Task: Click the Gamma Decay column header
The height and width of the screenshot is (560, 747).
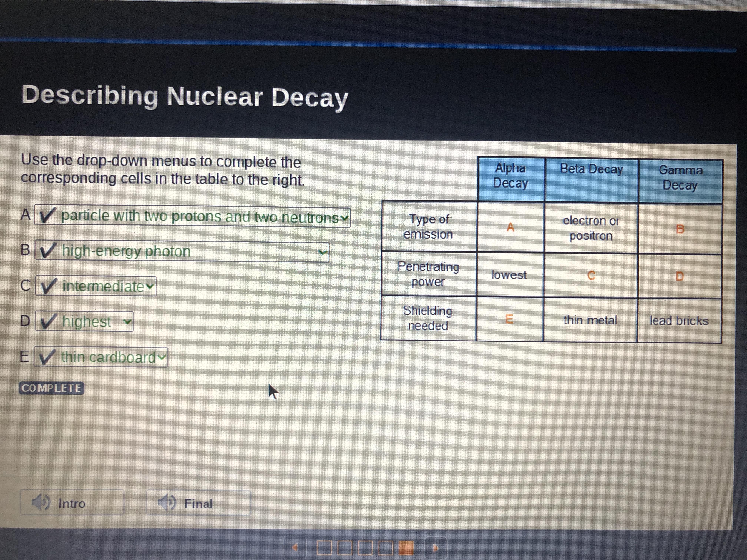Action: click(680, 178)
